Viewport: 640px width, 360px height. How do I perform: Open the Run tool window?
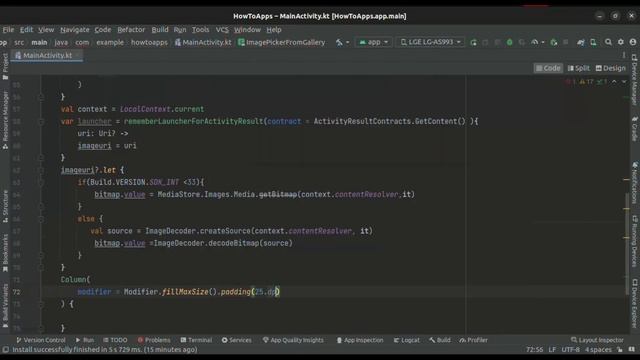[x=84, y=340]
